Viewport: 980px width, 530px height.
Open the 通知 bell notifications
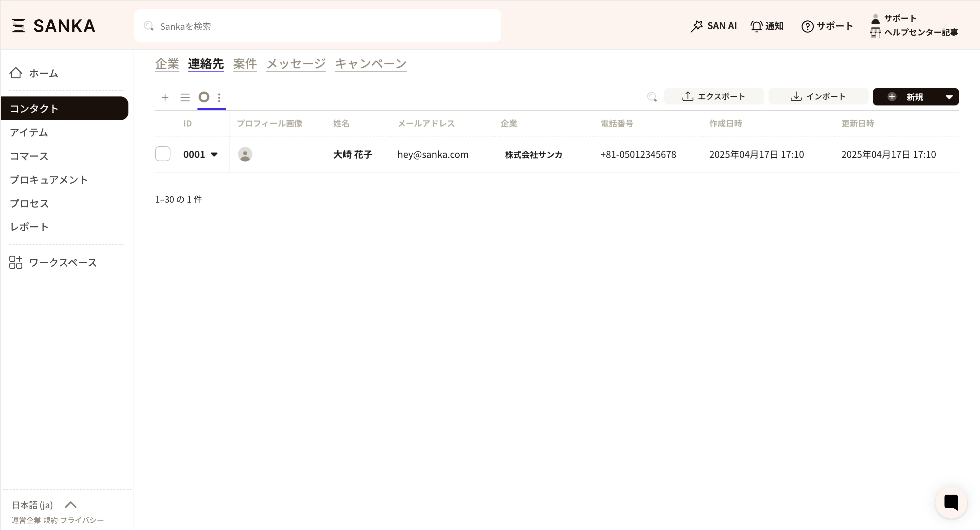pos(767,26)
